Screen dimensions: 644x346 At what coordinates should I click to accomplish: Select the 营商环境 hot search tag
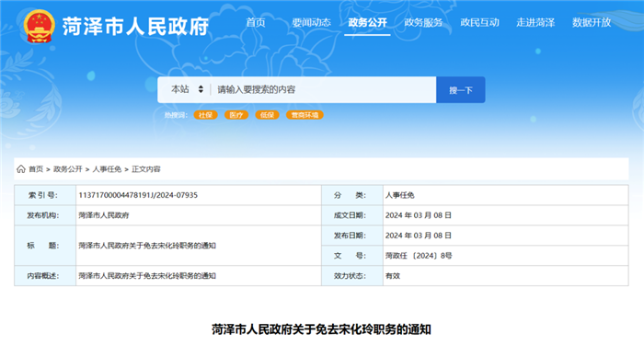coord(305,115)
